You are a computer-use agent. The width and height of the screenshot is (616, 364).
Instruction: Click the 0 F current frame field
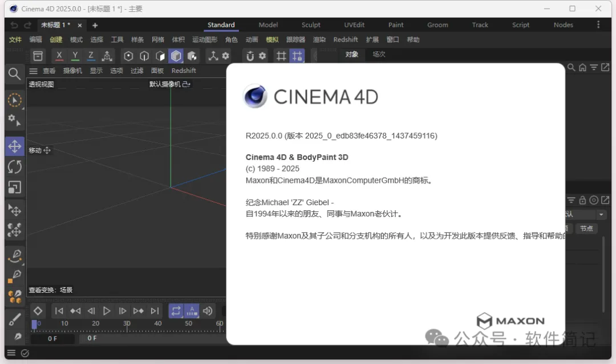coord(52,338)
